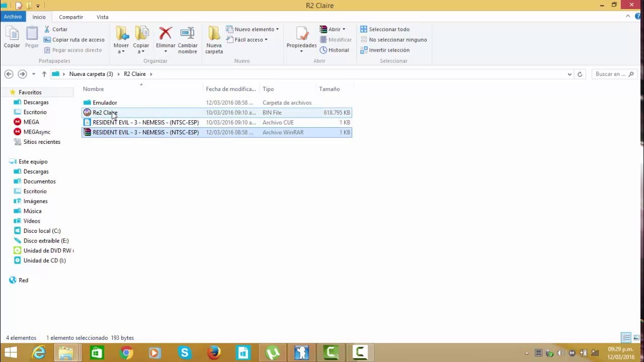This screenshot has height=362, width=644.
Task: Open Descargas under Favoritos
Action: pos(36,102)
